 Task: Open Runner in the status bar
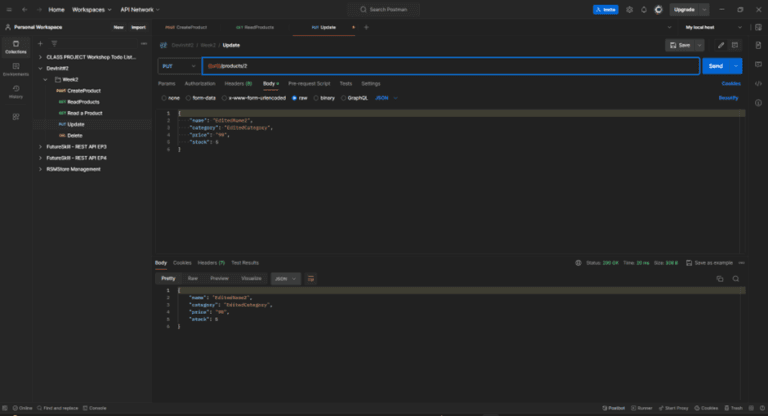642,408
